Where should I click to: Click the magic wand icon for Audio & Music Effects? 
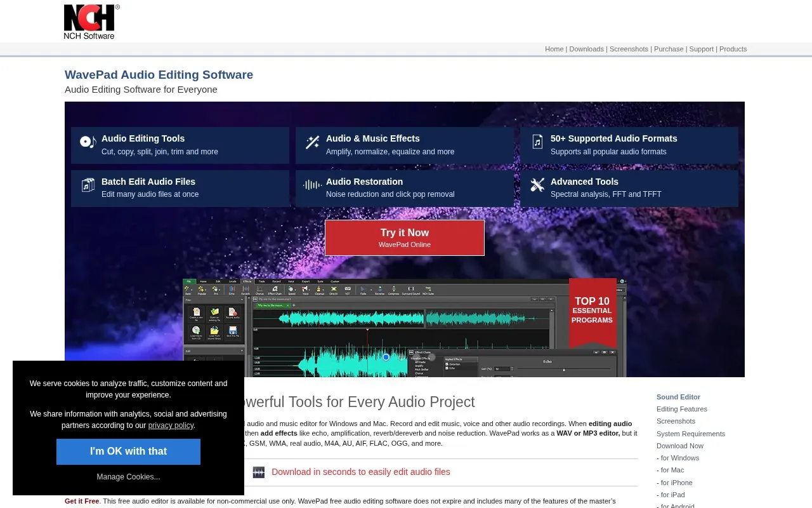click(312, 142)
